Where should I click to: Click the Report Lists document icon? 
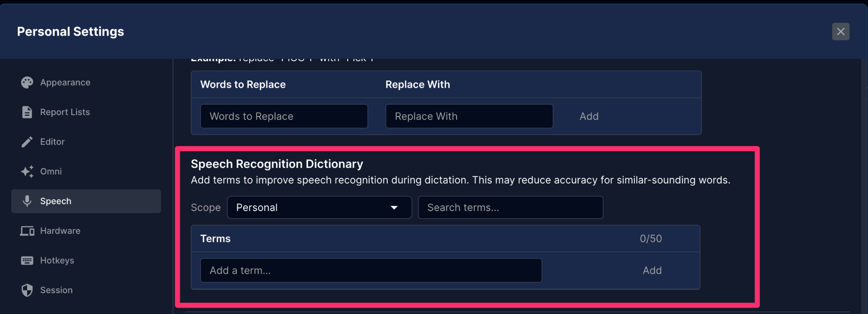coord(27,112)
